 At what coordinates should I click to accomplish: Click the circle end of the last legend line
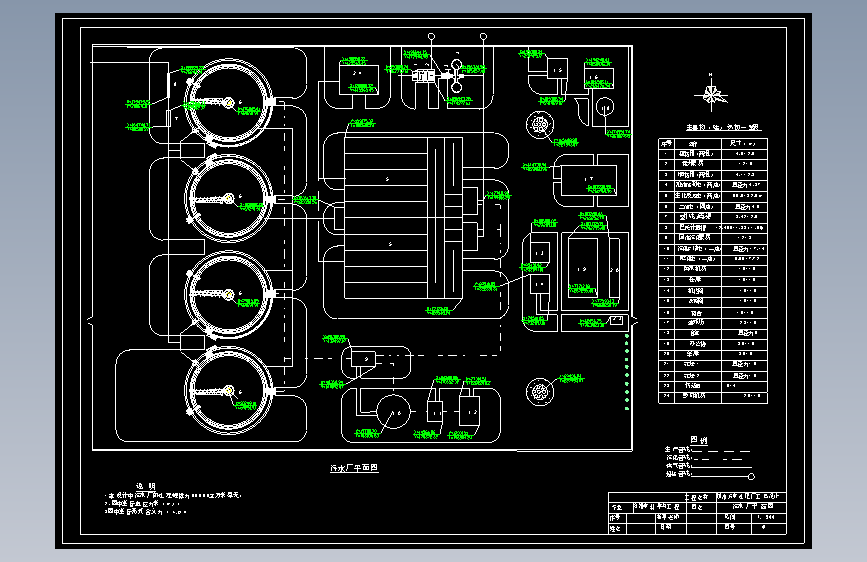click(751, 476)
